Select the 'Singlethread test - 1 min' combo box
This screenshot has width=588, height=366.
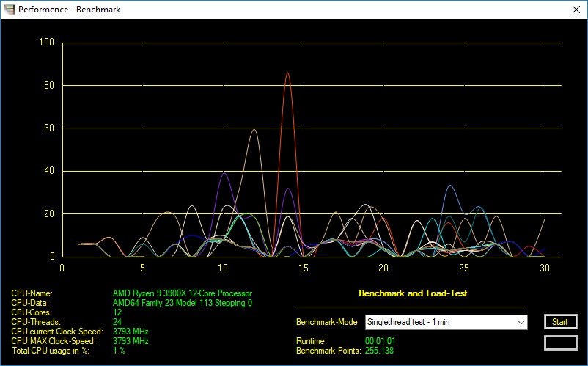click(x=446, y=323)
